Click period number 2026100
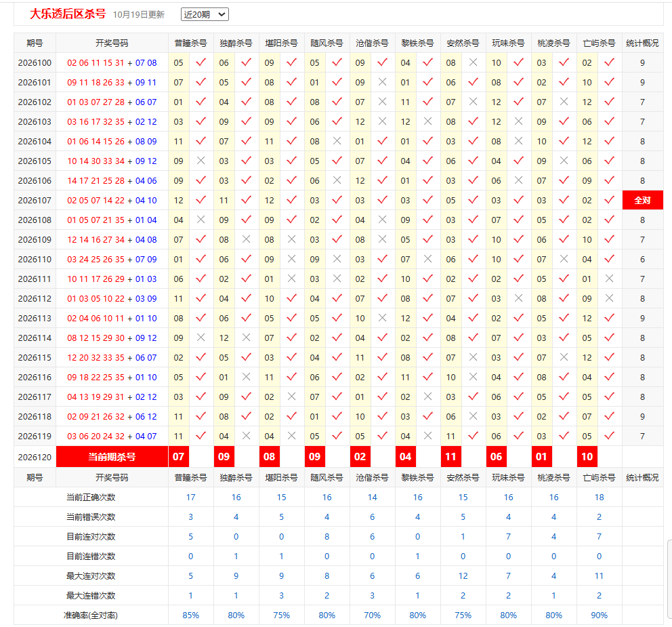 (x=35, y=62)
